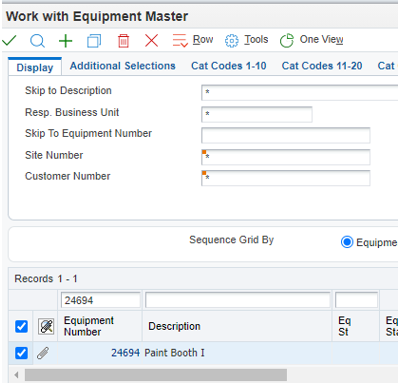Image resolution: width=400 pixels, height=385 pixels.
Task: Toggle the select-all checkbox in grid header
Action: click(x=21, y=326)
